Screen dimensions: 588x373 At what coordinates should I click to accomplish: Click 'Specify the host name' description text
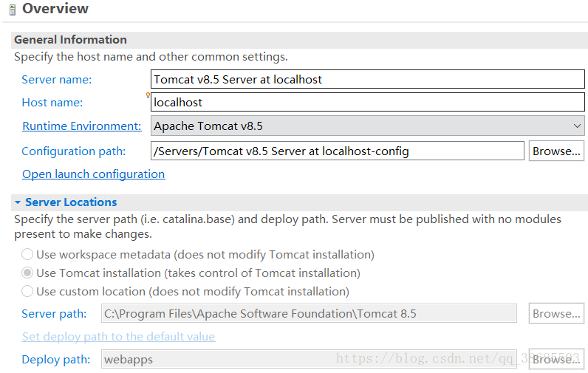pos(151,57)
